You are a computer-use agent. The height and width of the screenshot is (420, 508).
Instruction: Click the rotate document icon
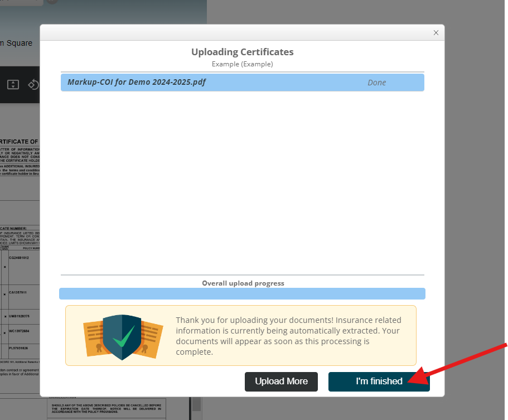(33, 85)
